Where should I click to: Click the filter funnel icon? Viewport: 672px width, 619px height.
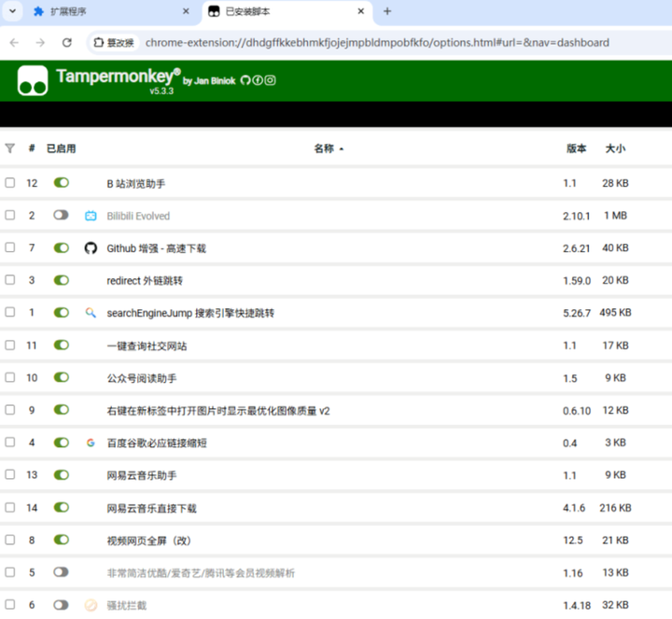tap(10, 148)
